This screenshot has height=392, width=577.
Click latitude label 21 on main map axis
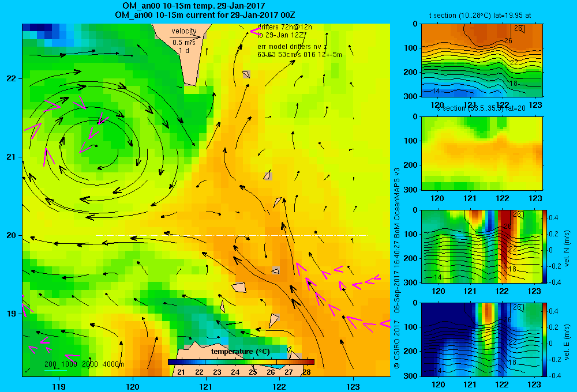tap(12, 157)
